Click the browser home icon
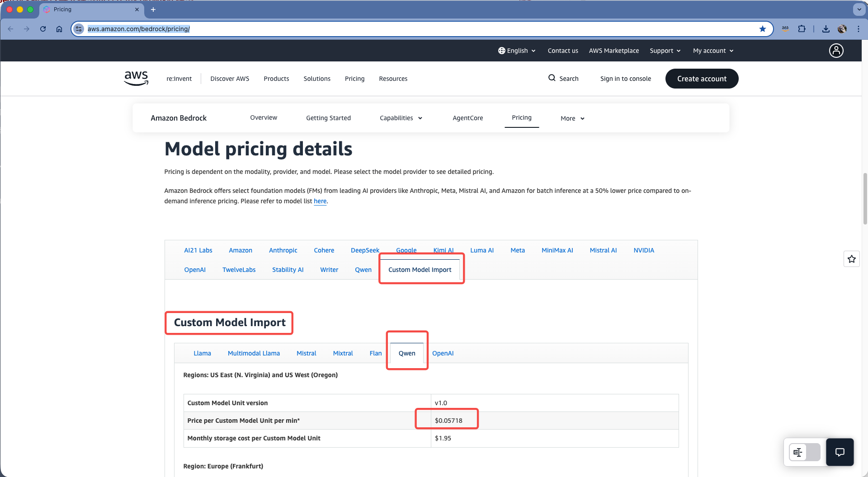868x477 pixels. pyautogui.click(x=59, y=29)
